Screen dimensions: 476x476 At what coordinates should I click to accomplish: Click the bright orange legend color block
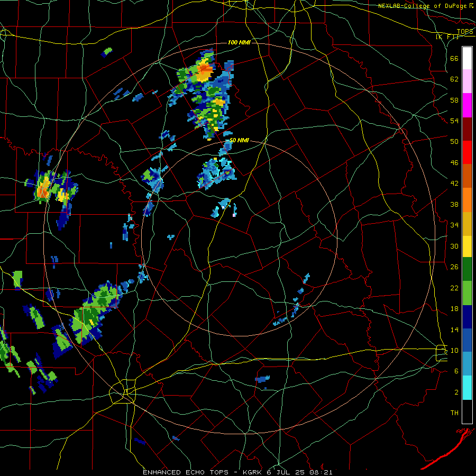coord(467,200)
